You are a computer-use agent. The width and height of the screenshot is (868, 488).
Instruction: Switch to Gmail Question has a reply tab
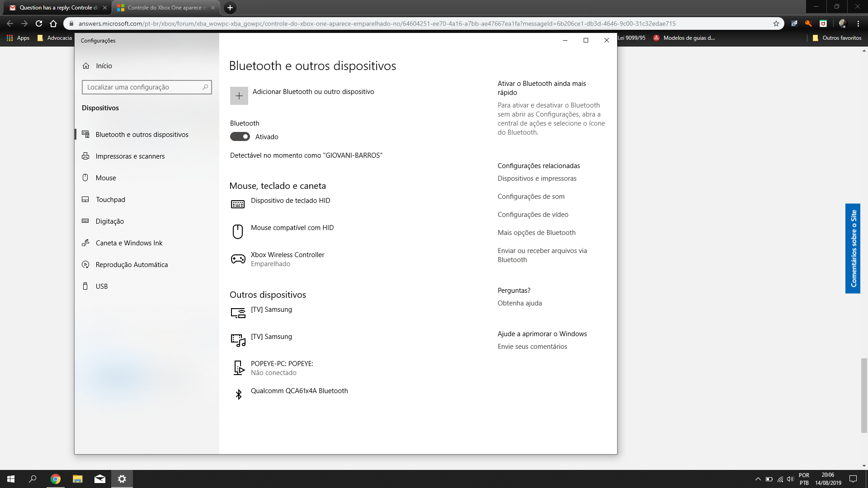59,8
